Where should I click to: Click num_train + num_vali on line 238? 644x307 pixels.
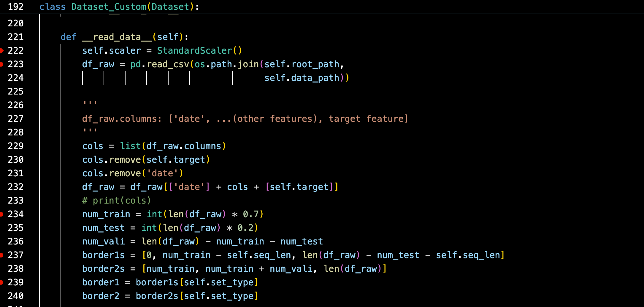[x=259, y=269]
